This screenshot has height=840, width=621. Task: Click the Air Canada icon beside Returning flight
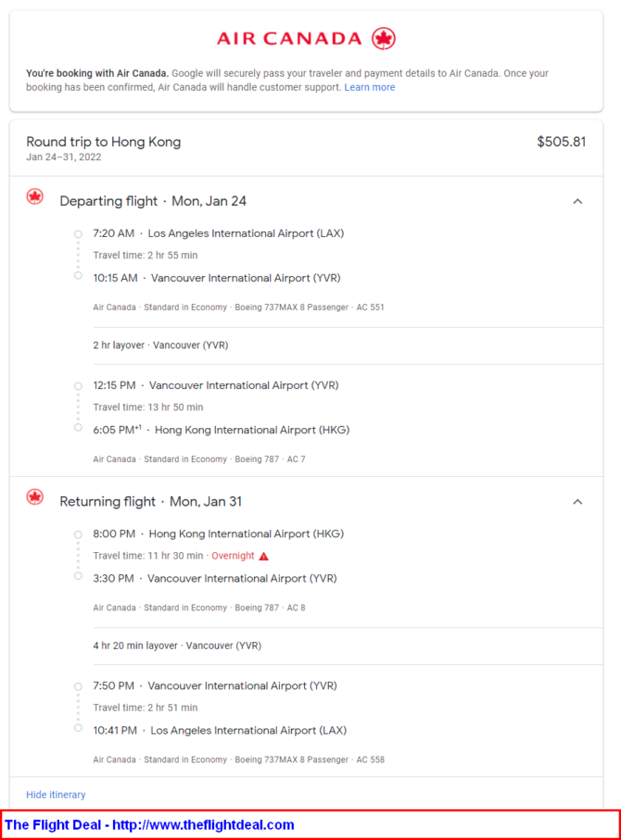pyautogui.click(x=35, y=497)
